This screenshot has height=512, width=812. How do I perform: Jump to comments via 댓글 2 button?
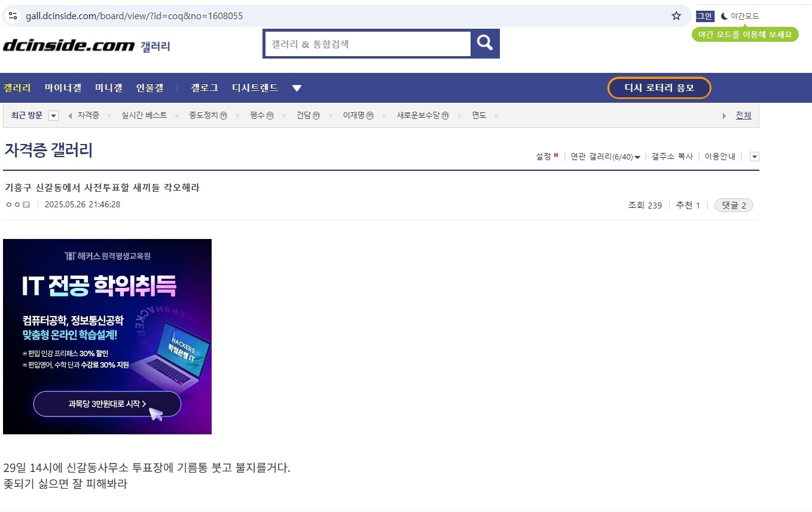[x=734, y=206]
